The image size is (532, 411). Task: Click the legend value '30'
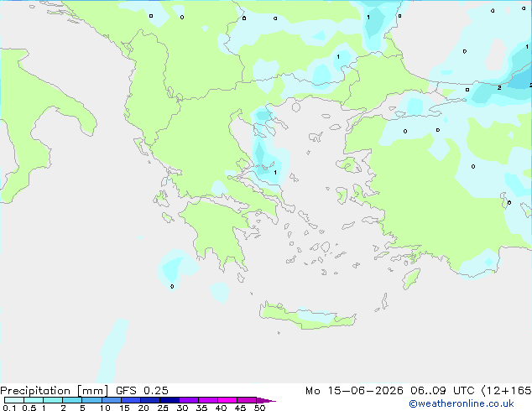pos(182,408)
